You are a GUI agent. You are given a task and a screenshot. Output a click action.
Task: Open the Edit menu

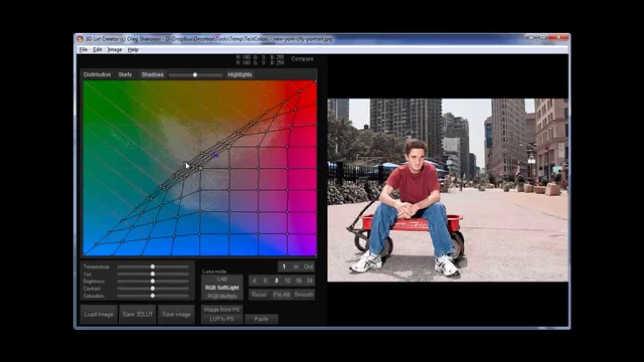pos(97,50)
